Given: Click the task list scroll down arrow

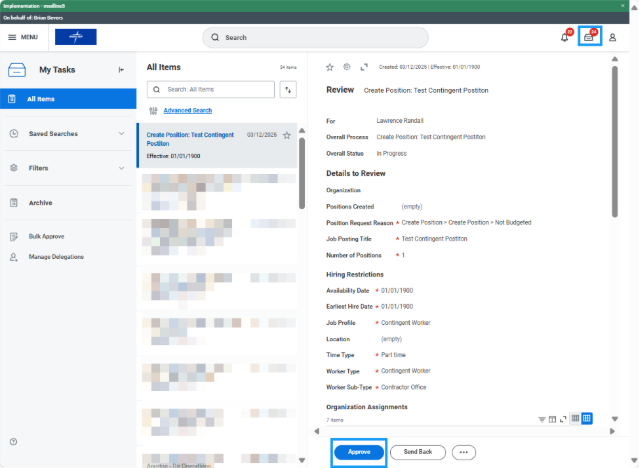Looking at the screenshot, I should coord(302,460).
